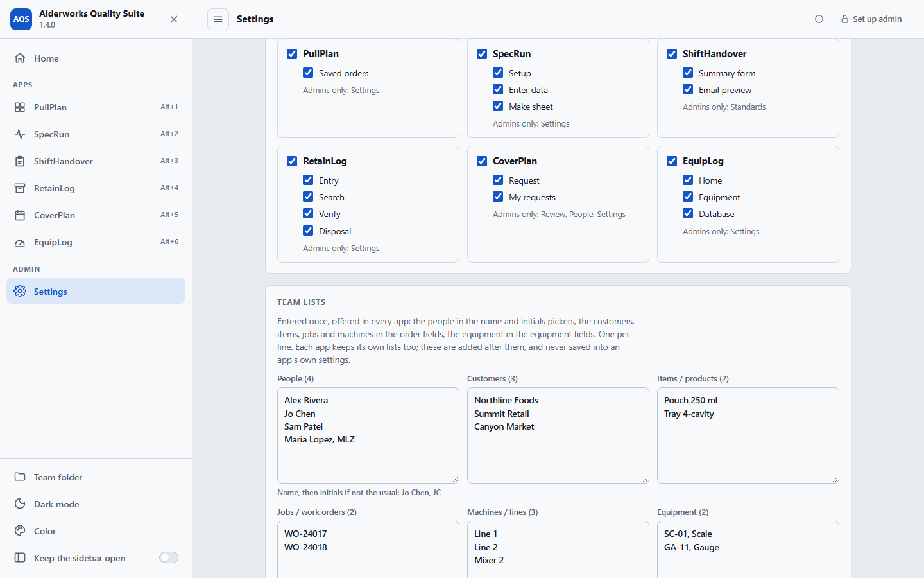Toggle Keep the sidebar open switch
Screen dimensions: 924x578
pyautogui.click(x=169, y=557)
